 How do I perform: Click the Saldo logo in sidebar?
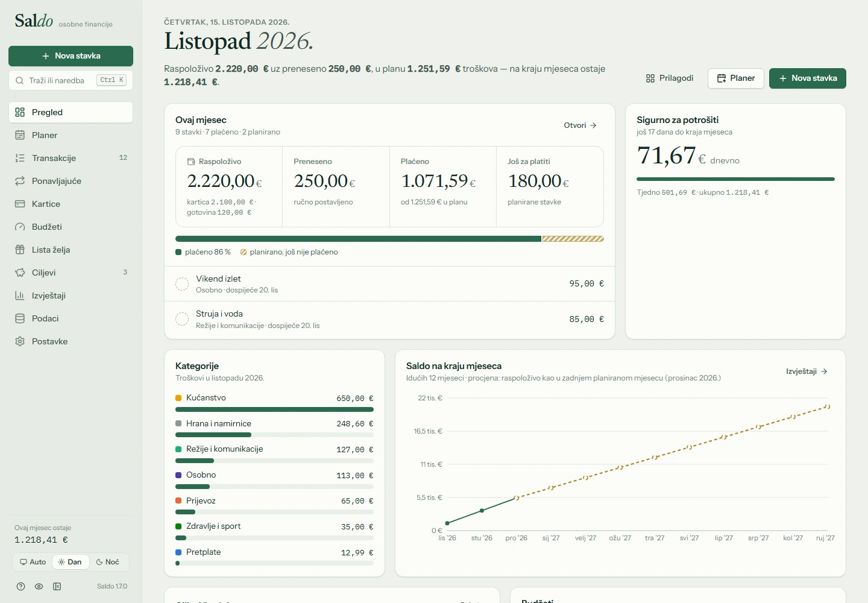[34, 21]
